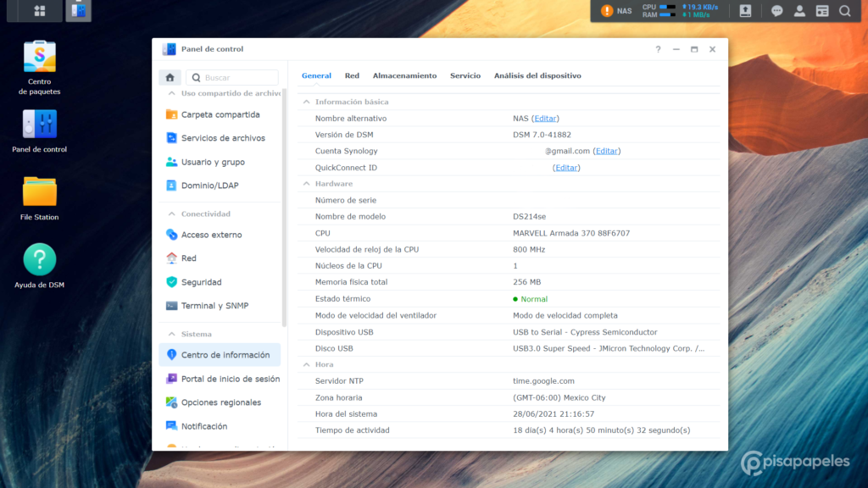Open the widgets panel icon
Image resolution: width=868 pixels, height=488 pixels.
pyautogui.click(x=821, y=11)
